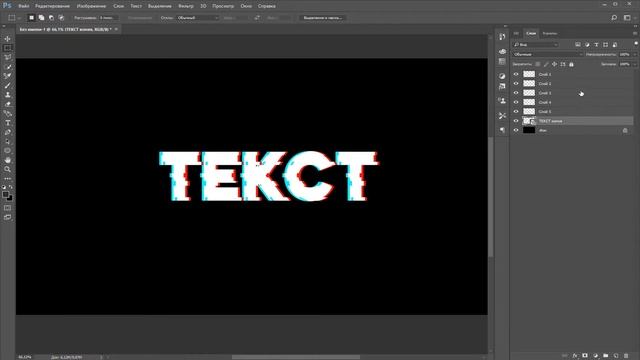This screenshot has height=360, width=640.
Task: Choose Add to selection mode
Action: [x=41, y=18]
